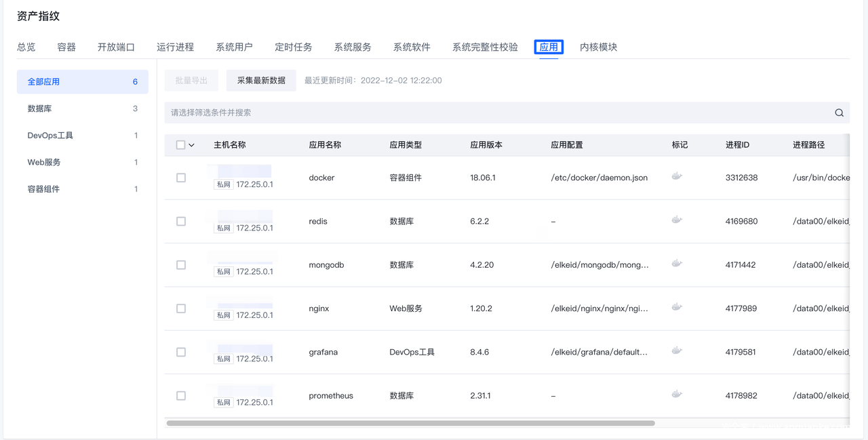Click the nginx row container mark icon
868x440 pixels.
(676, 307)
